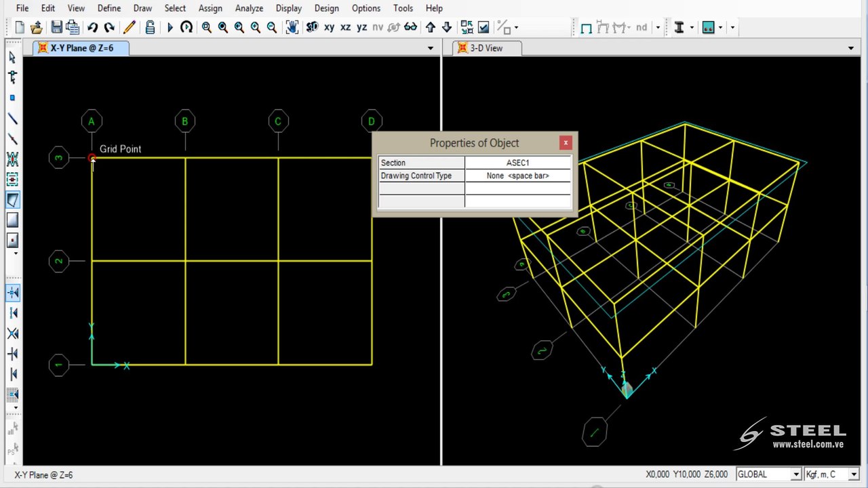Switch to the yz plane view
This screenshot has height=488, width=868.
tap(362, 28)
